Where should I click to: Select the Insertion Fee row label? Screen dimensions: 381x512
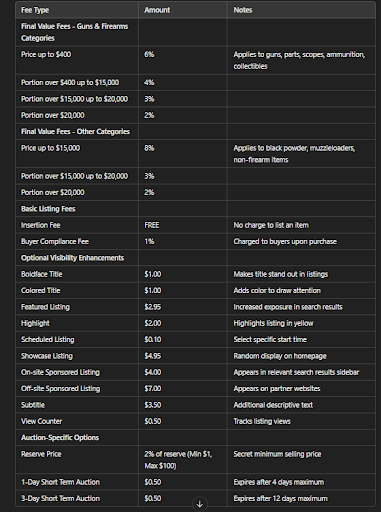click(x=41, y=225)
